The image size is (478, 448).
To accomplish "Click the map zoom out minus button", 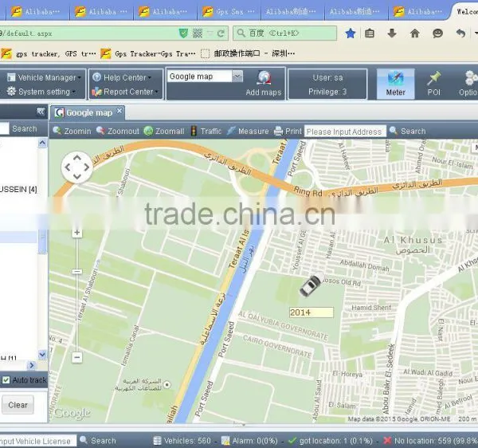I will point(76,357).
